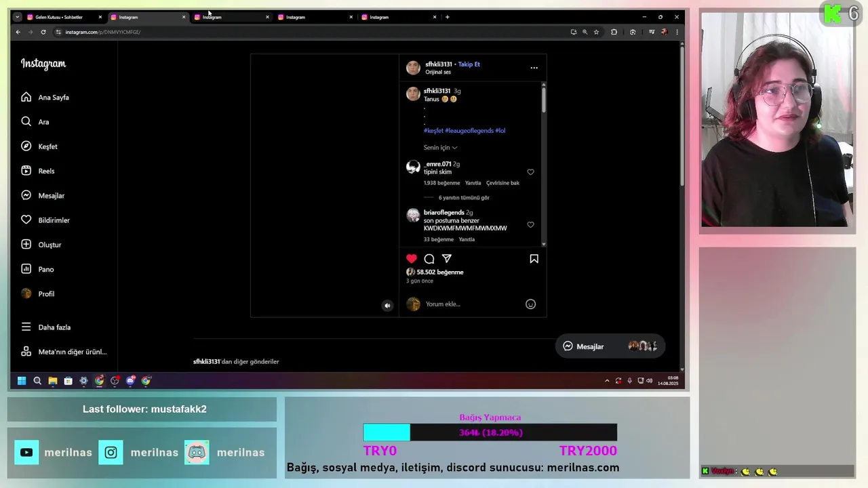Image resolution: width=868 pixels, height=488 pixels.
Task: Open Keşfet explore page
Action: click(x=39, y=146)
